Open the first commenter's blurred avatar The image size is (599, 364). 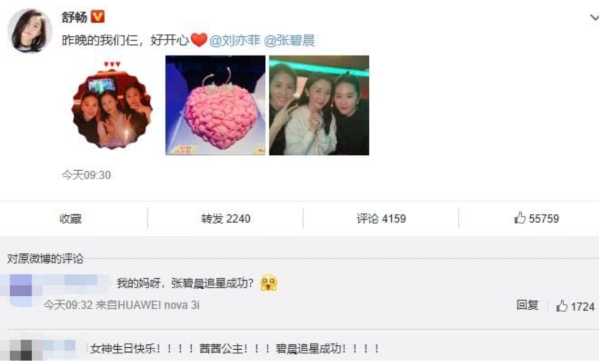[x=20, y=290]
